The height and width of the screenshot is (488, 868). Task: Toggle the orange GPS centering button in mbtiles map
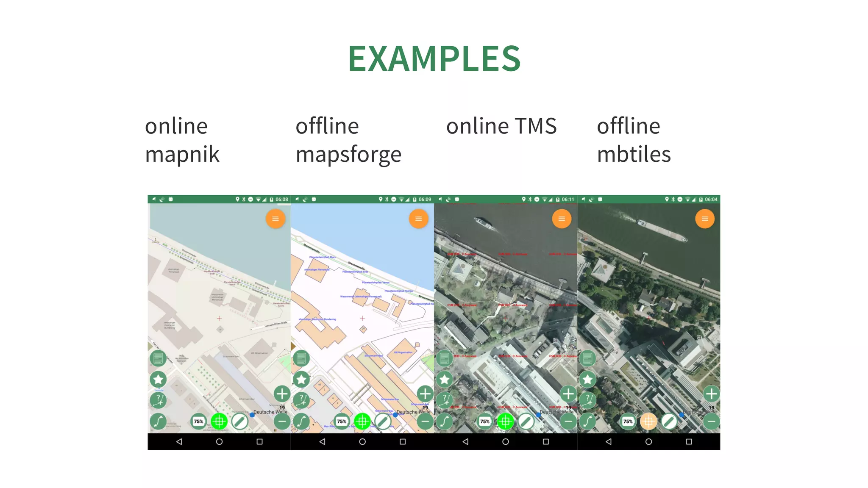648,421
